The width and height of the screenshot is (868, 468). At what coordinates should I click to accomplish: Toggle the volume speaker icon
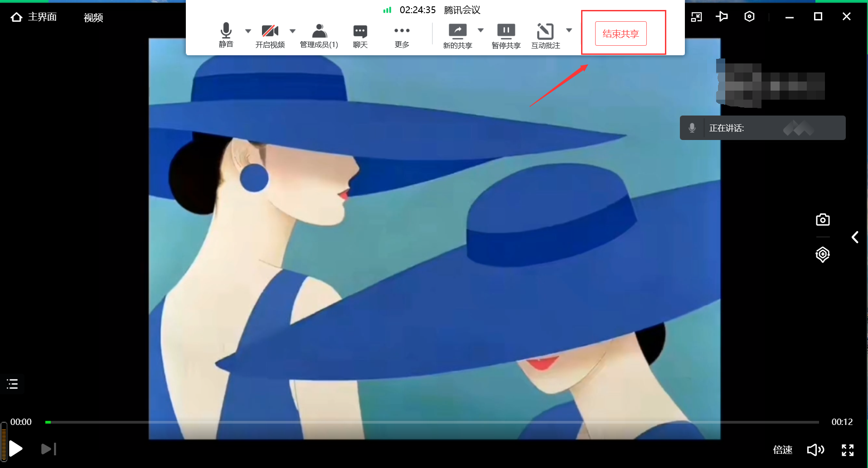click(815, 450)
